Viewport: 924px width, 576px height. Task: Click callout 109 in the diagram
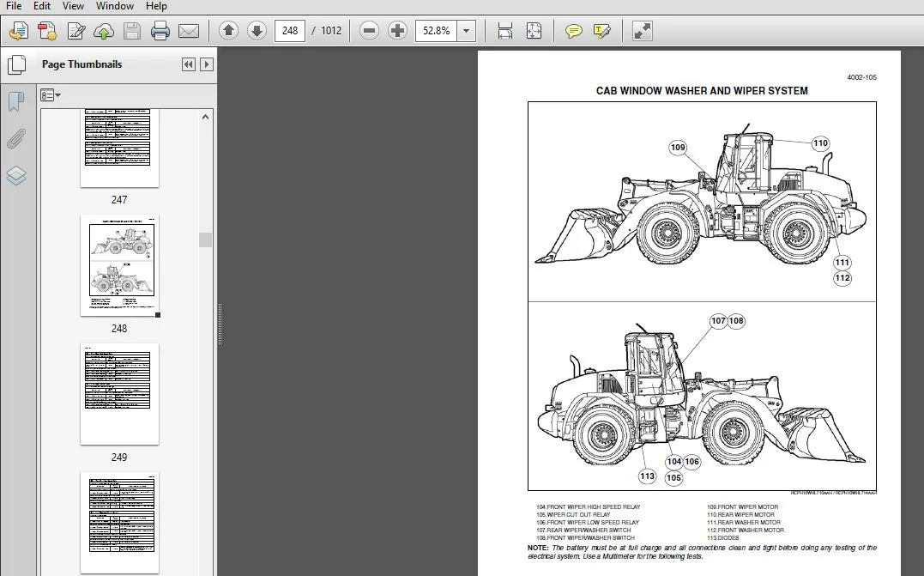pyautogui.click(x=678, y=148)
